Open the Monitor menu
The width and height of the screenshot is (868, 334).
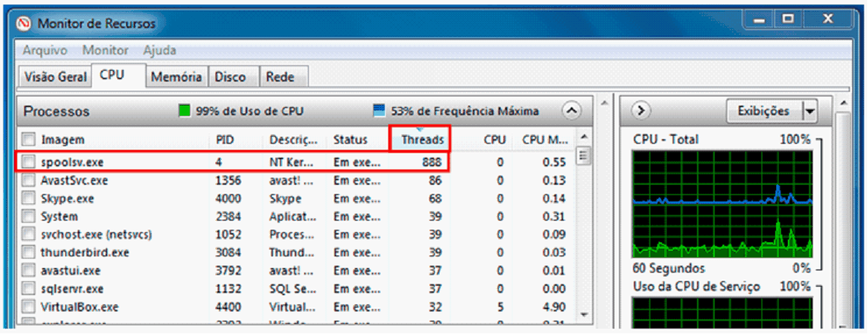106,50
